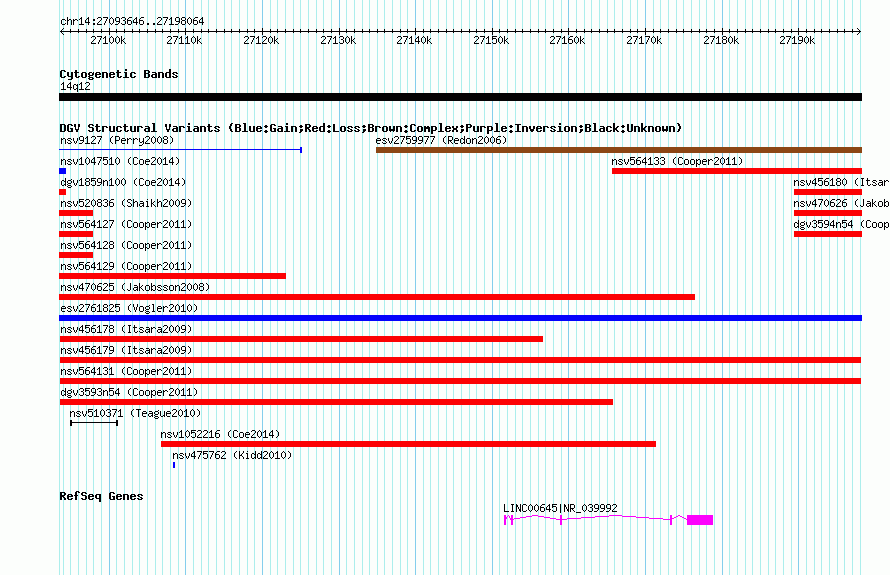Click the red nsv470625 loss bar

tap(377, 297)
